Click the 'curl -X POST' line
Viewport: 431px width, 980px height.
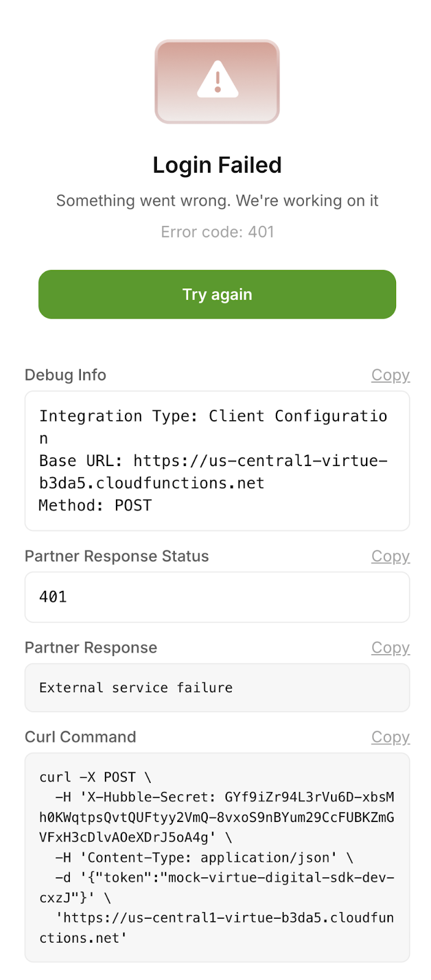point(95,777)
